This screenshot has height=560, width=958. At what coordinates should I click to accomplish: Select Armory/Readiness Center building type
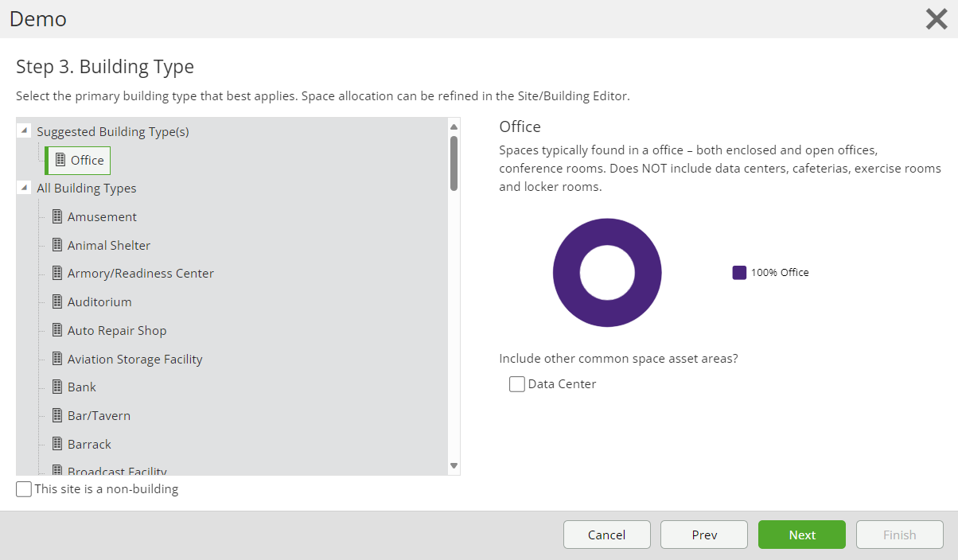(140, 274)
